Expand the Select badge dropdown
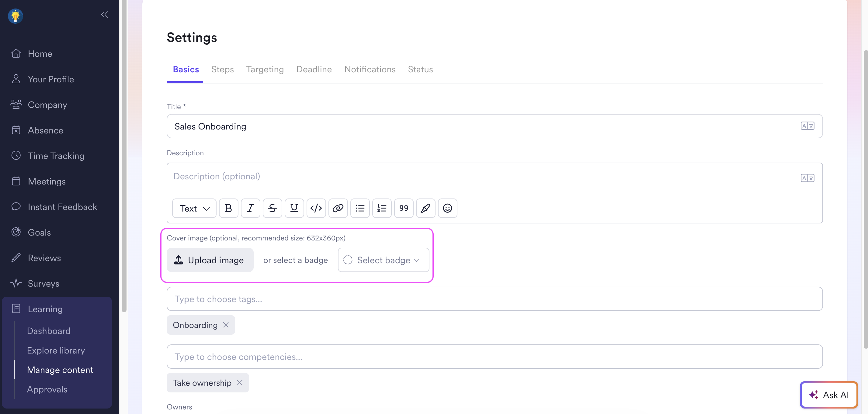Image resolution: width=868 pixels, height=414 pixels. tap(383, 260)
